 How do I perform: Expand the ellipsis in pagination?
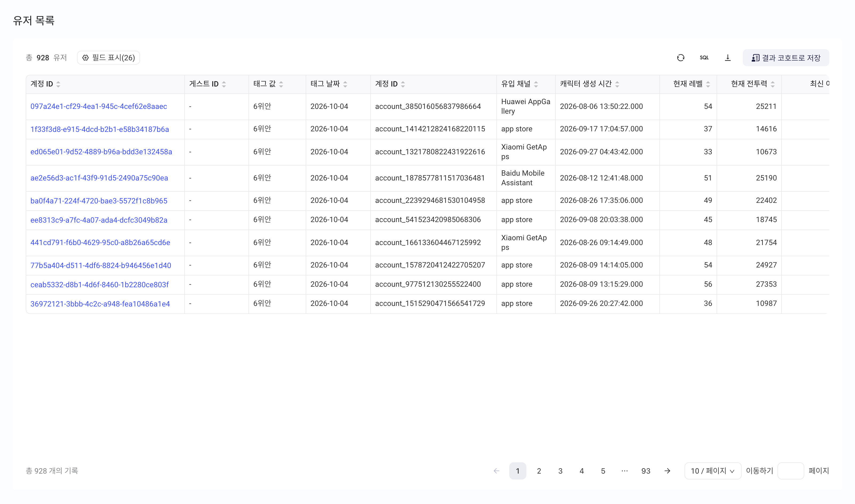pos(624,471)
